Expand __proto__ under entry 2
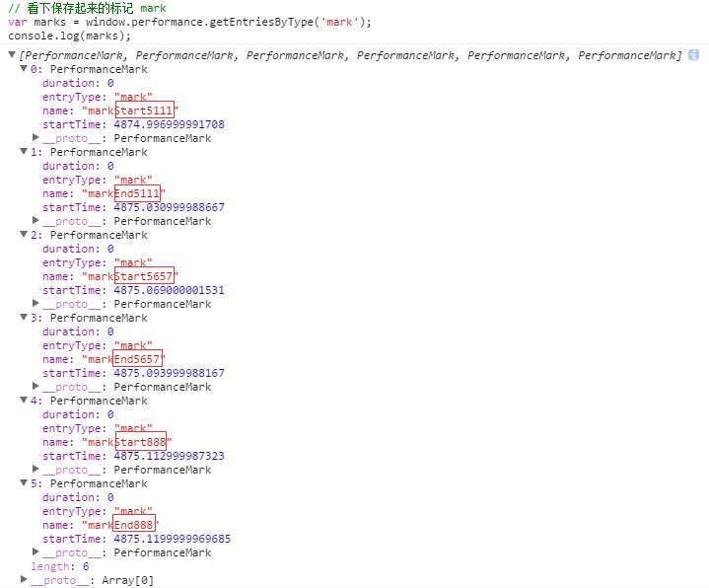709x588 pixels. [x=35, y=304]
